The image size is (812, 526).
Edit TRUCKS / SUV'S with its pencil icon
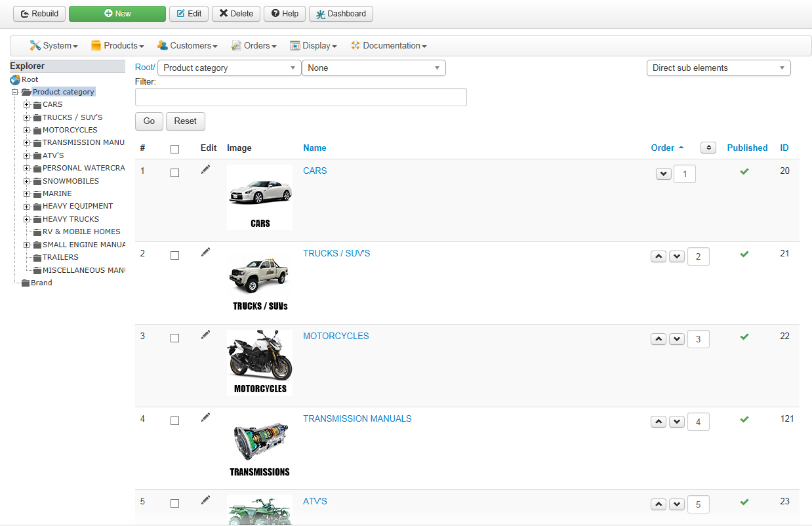206,252
